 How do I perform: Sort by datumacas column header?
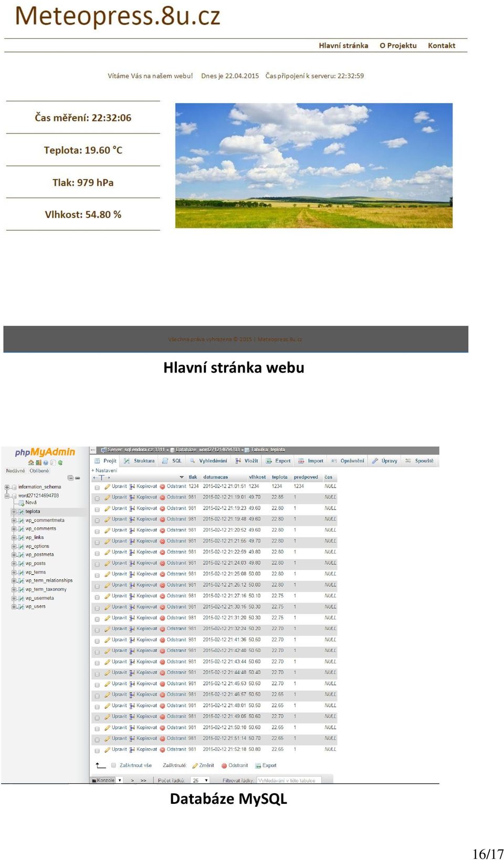[216, 478]
